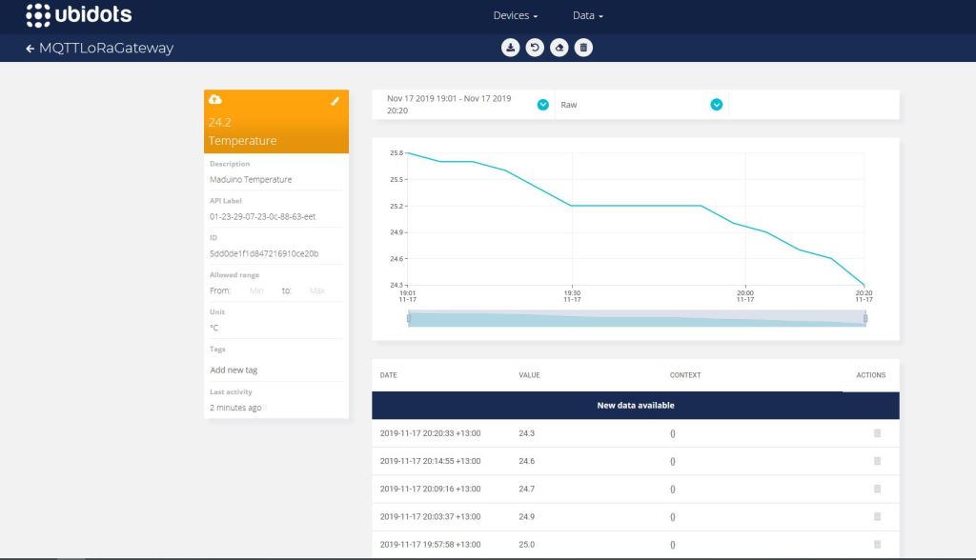
Task: Open the Data menu
Action: 587,16
